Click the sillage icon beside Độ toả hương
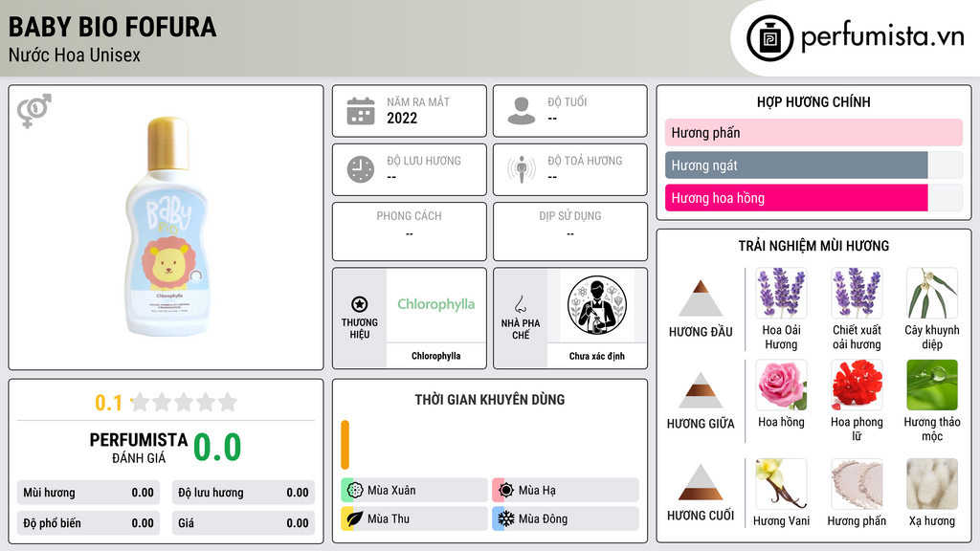 (522, 168)
